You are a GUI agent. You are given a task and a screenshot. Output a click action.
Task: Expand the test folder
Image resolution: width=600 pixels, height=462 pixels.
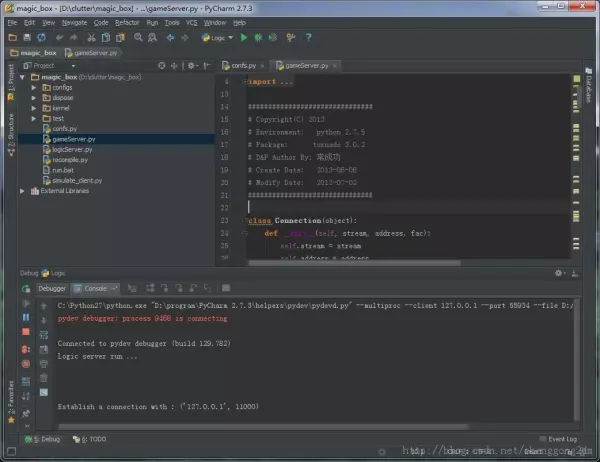(34, 119)
